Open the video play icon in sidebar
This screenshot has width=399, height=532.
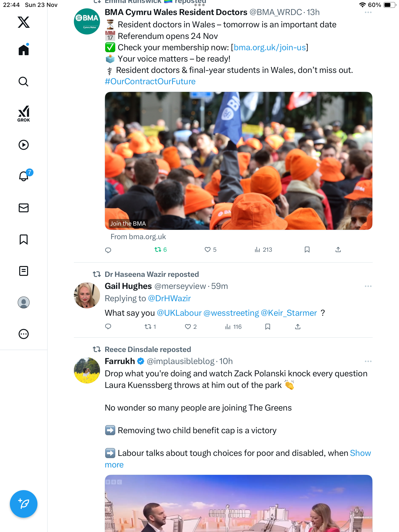point(24,145)
